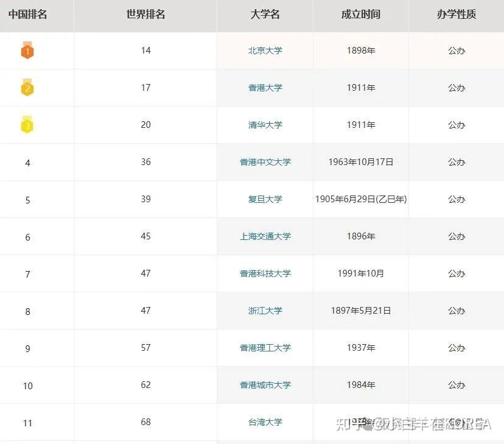This screenshot has height=444, width=504.
Task: Click the 成立时间 column header
Action: click(x=360, y=14)
